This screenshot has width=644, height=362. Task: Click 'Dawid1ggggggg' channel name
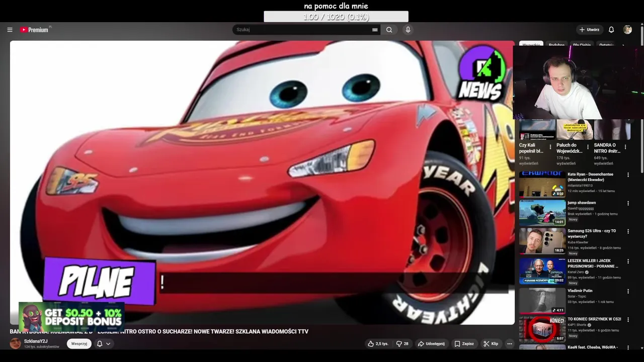581,208
